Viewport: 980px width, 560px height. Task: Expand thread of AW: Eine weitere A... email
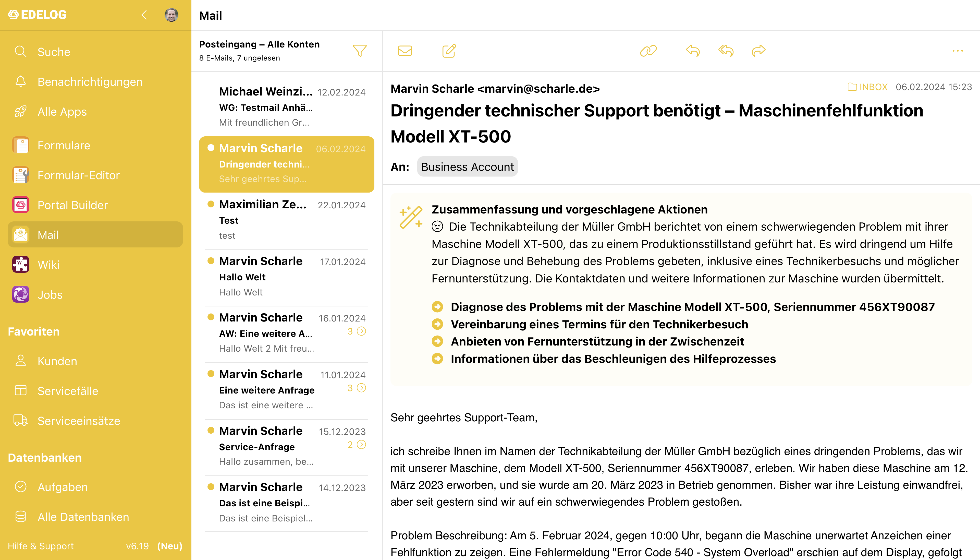tap(361, 331)
